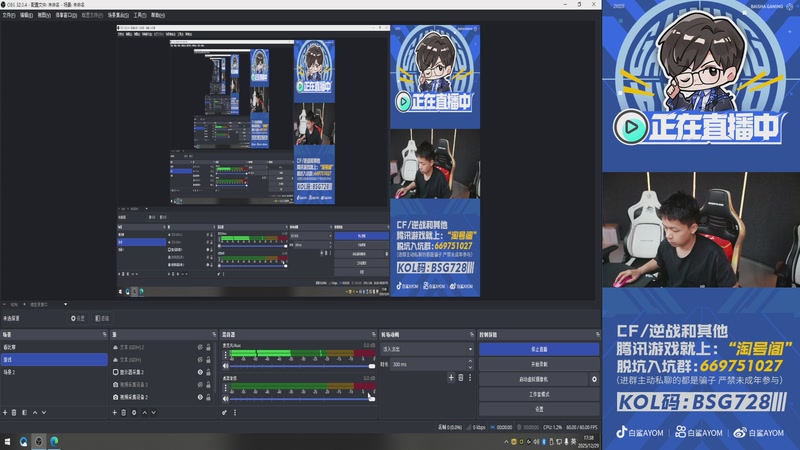Click the 滤镜 button in source toolbar
The width and height of the screenshot is (800, 450).
[x=102, y=318]
